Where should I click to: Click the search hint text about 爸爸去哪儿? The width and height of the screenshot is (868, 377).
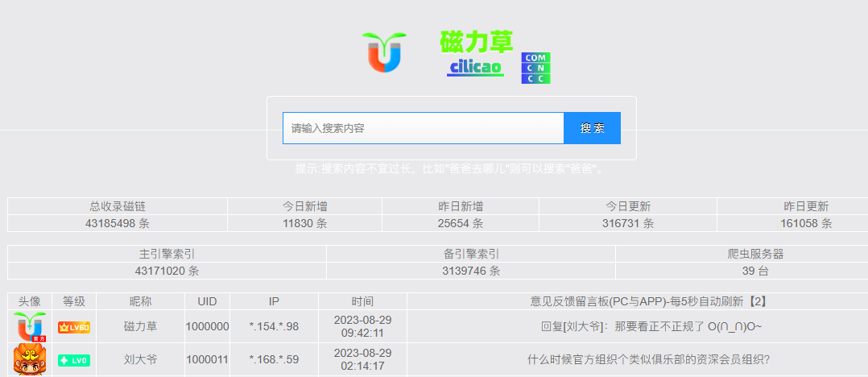(451, 169)
